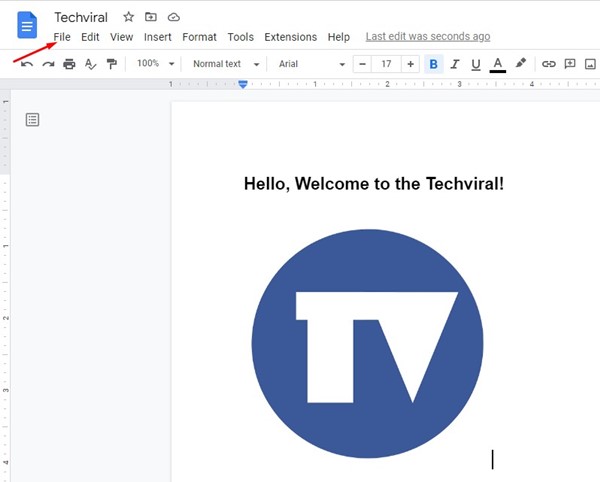Toggle Italic formatting
This screenshot has height=482, width=600.
455,64
